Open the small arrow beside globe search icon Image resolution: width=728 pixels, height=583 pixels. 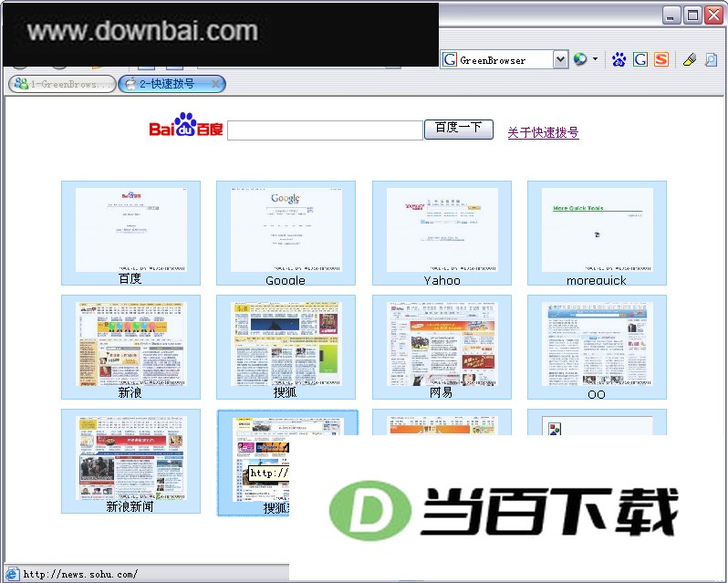point(595,59)
